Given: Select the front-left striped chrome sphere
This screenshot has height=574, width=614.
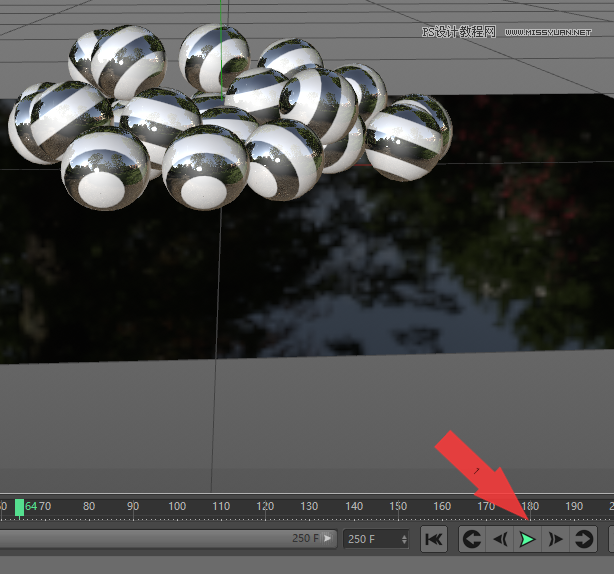Looking at the screenshot, I should point(104,167).
